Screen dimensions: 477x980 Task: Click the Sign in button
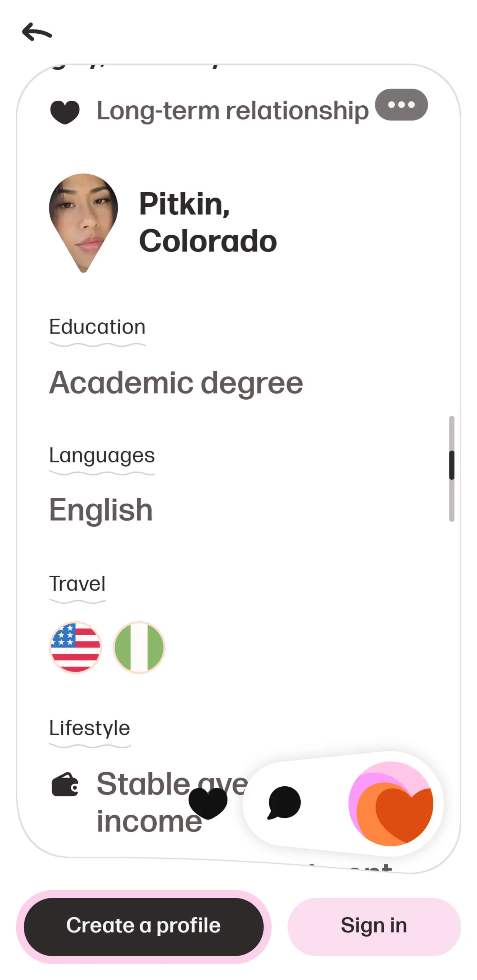pyautogui.click(x=374, y=926)
